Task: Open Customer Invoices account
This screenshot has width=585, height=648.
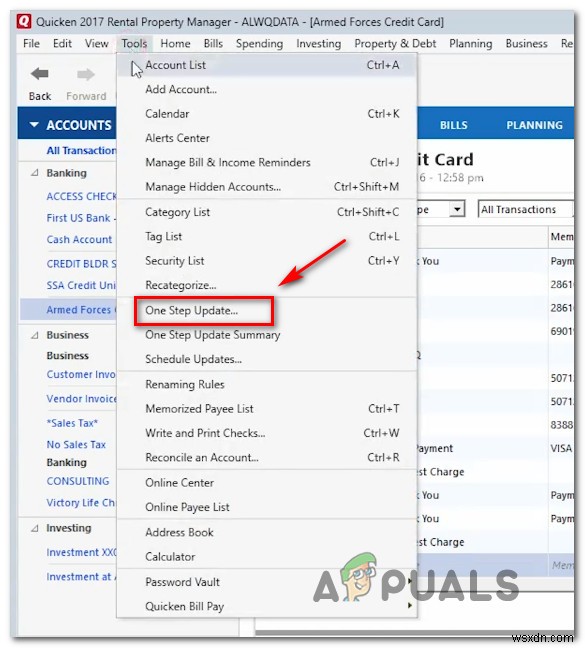Action: [81, 374]
